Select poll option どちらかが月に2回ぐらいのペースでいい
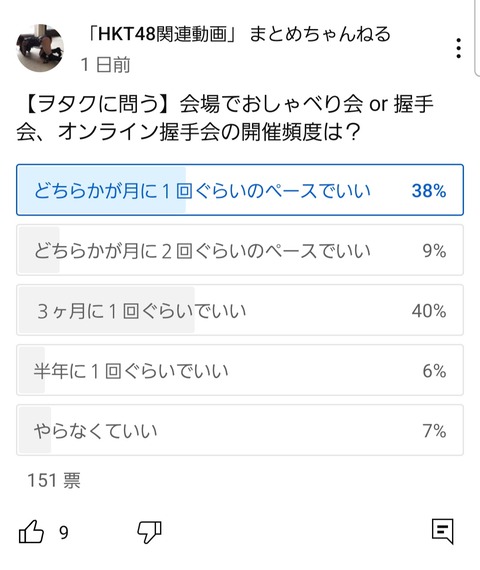Viewport: 480px width, 570px height. pos(240,250)
